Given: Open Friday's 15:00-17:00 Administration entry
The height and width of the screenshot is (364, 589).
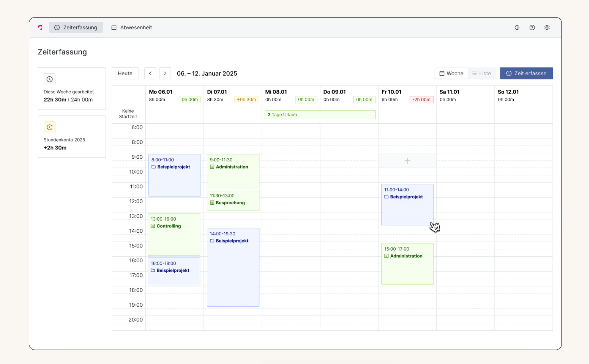Looking at the screenshot, I should tap(407, 264).
